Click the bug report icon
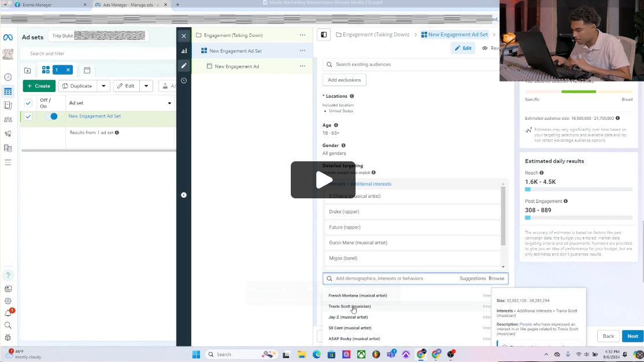Image resolution: width=644 pixels, height=362 pixels. coord(8,337)
